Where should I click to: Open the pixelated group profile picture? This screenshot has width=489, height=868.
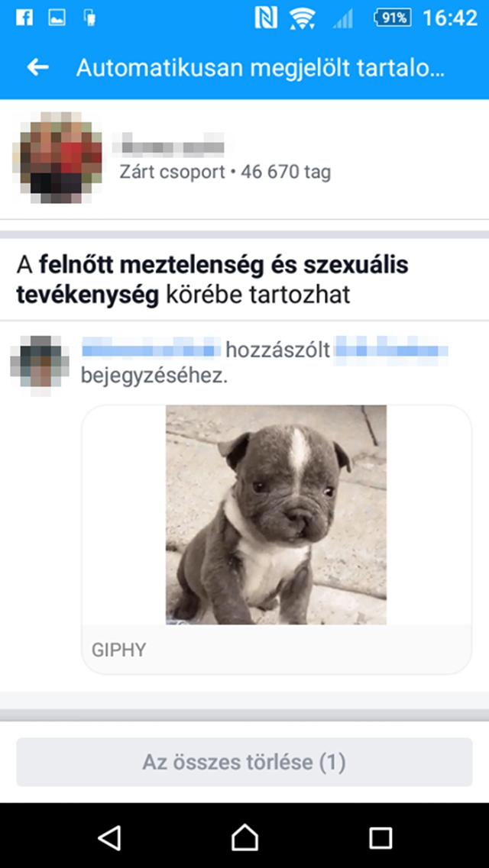(57, 158)
